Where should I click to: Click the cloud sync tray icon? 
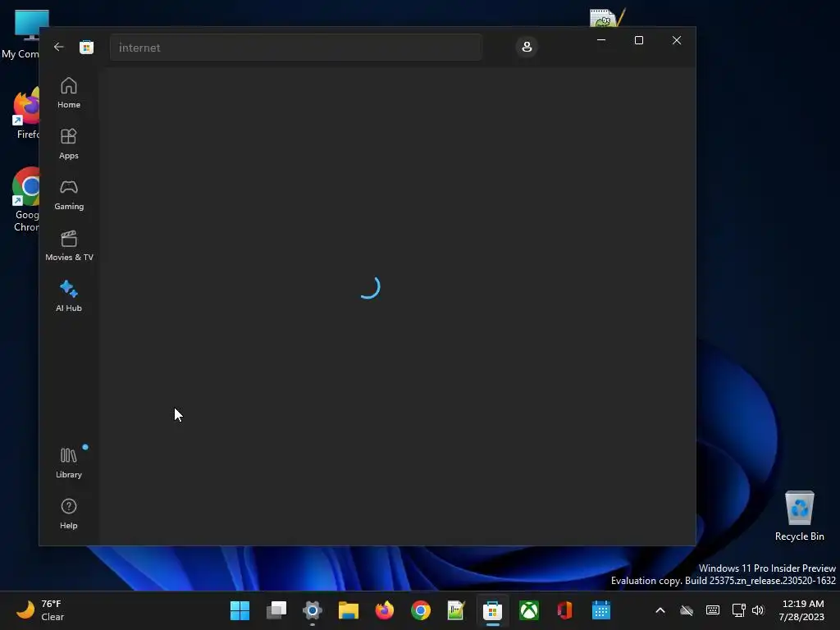pos(687,610)
